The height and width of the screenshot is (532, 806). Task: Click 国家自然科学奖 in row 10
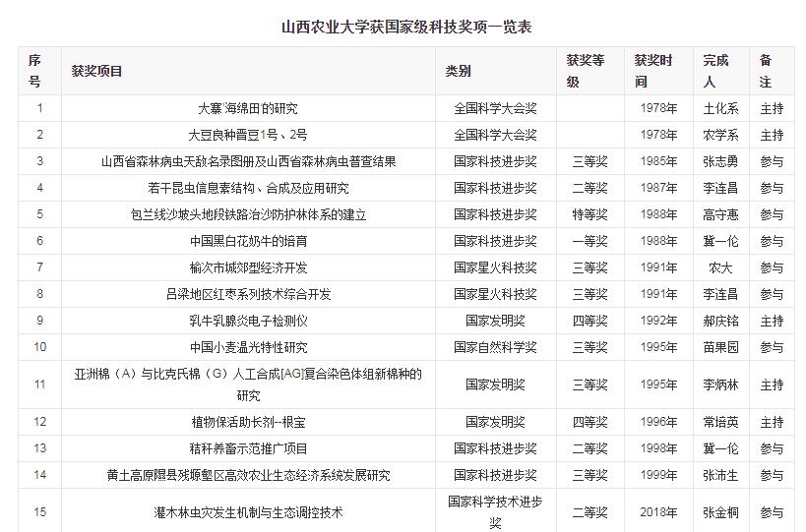pyautogui.click(x=496, y=348)
